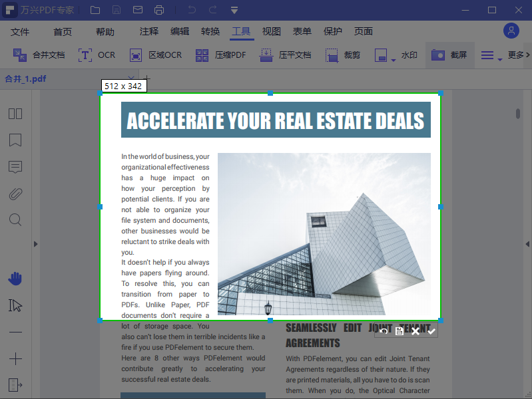Select the 工具 tab
Screen dimensions: 532x399
[241, 31]
